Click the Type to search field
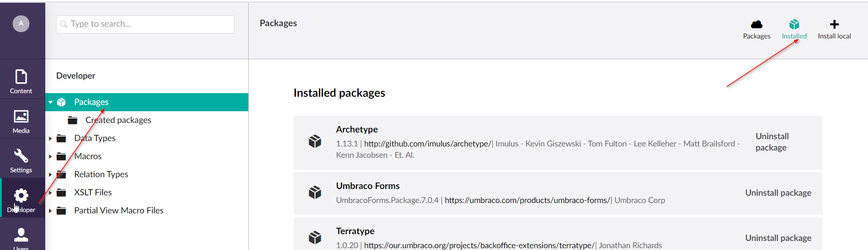The width and height of the screenshot is (868, 250). [x=145, y=24]
